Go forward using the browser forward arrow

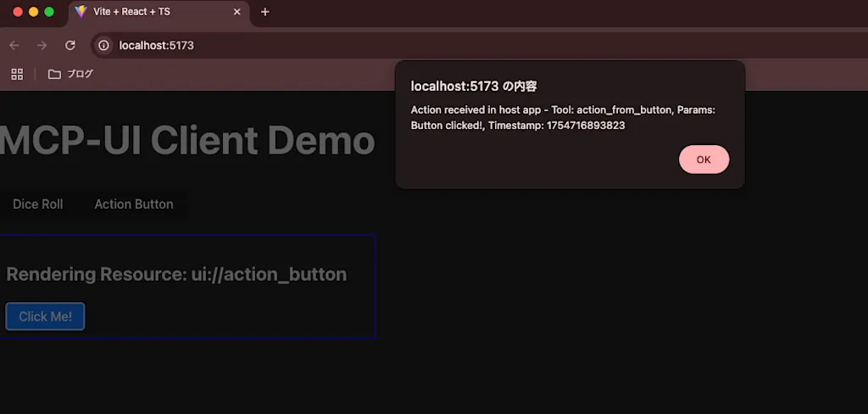(x=42, y=46)
